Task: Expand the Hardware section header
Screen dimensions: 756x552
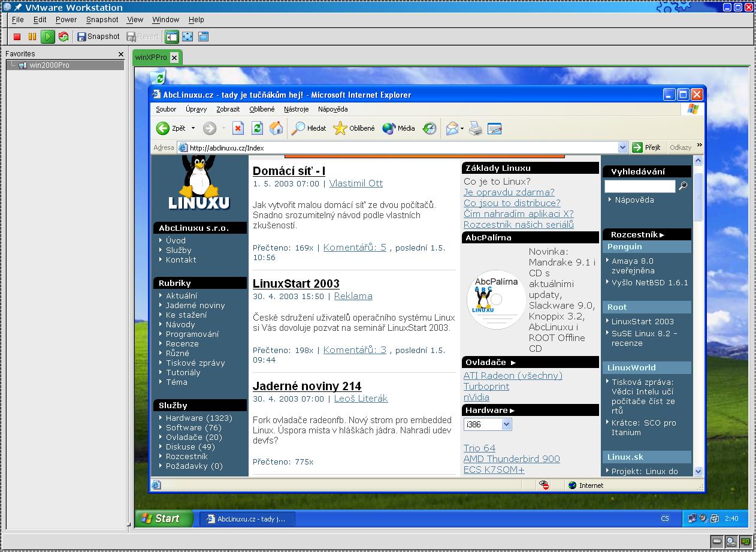Action: point(530,411)
